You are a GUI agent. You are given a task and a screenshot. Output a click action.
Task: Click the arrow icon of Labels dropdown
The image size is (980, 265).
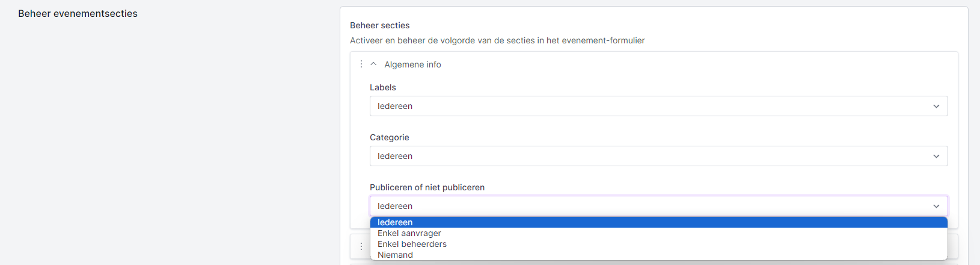[936, 107]
